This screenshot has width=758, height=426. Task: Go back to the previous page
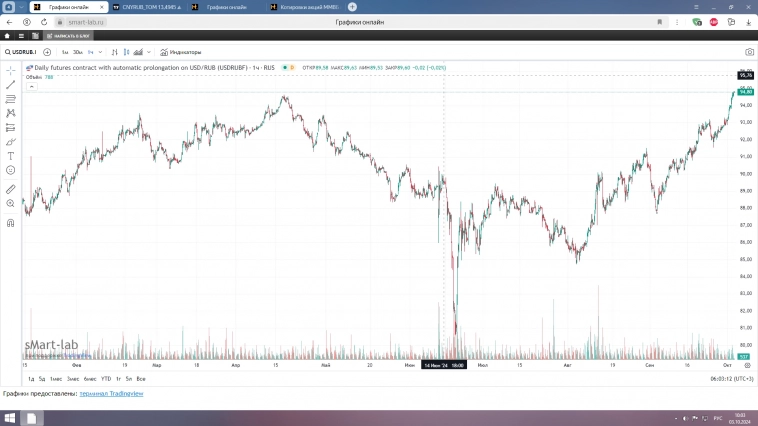10,22
